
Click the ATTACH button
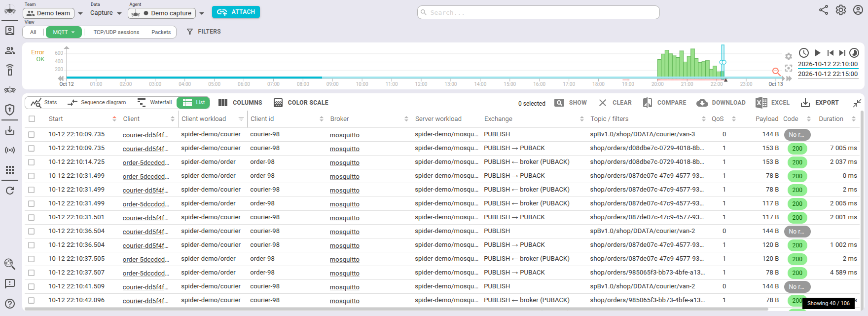[x=236, y=12]
